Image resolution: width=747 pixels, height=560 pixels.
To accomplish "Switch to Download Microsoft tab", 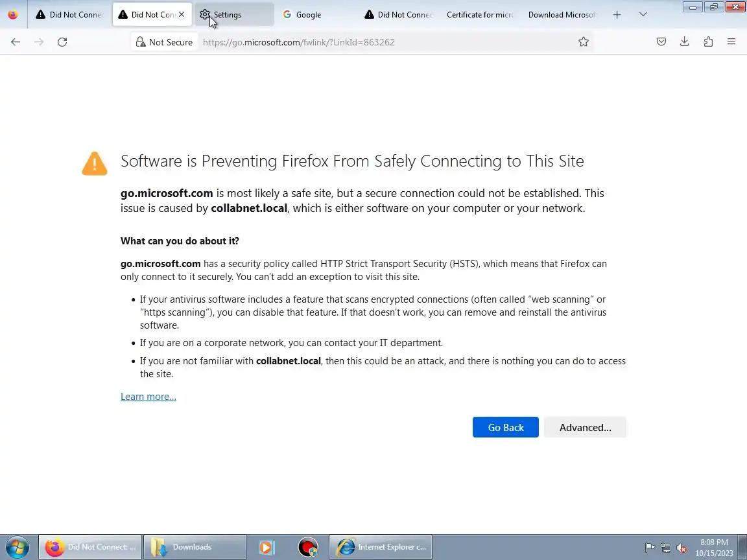I will [562, 15].
